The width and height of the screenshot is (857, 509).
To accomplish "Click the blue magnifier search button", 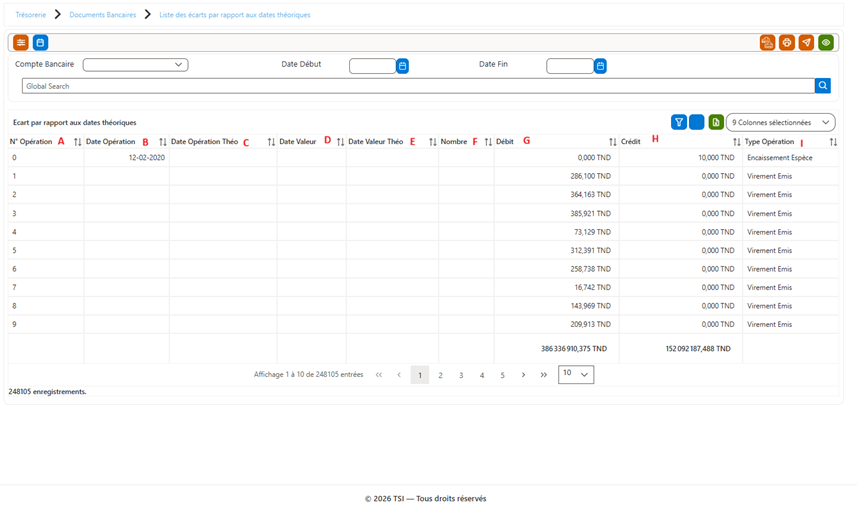I will (823, 86).
